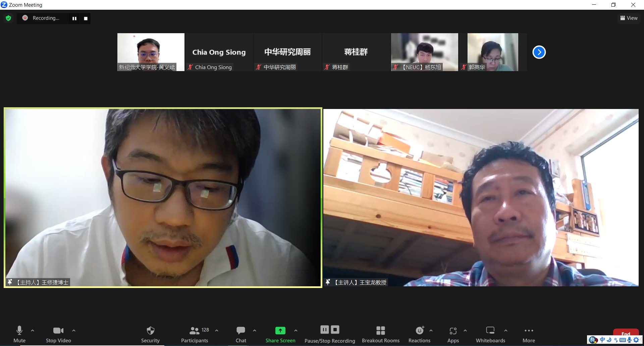Click pin icon on 王修捷博士 name label
The image size is (644, 346).
(x=10, y=282)
